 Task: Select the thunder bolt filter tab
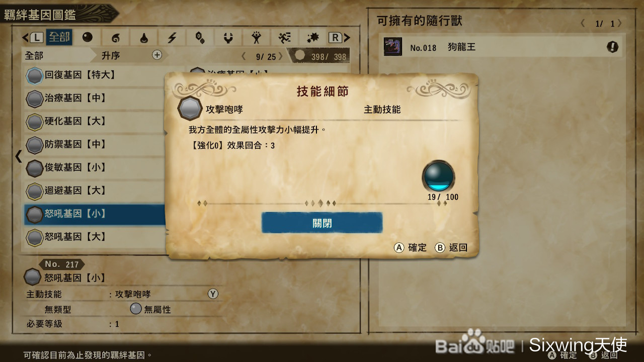[x=172, y=38]
